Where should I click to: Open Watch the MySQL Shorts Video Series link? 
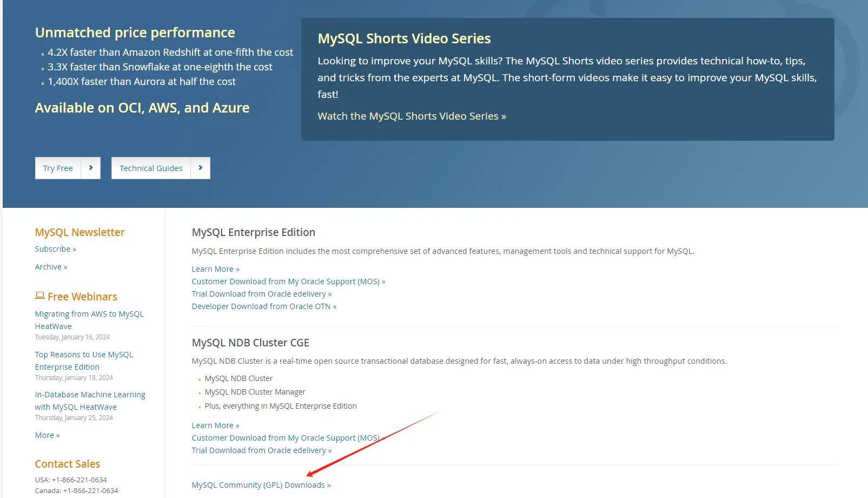pos(412,116)
